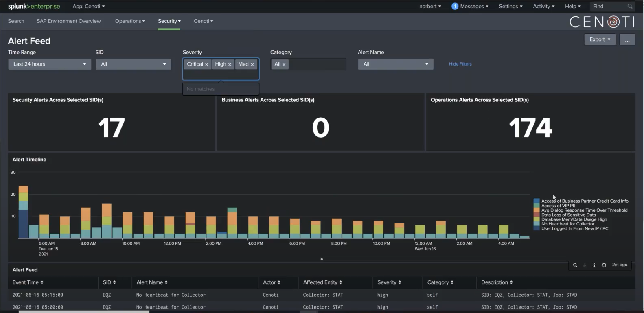Open the Time Range dropdown
The height and width of the screenshot is (313, 644).
[x=50, y=64]
